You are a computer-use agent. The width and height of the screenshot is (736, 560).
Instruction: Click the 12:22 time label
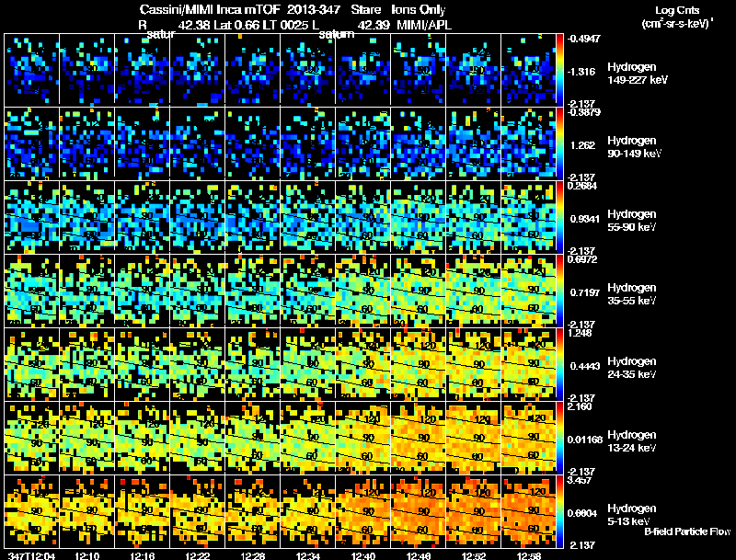198,555
